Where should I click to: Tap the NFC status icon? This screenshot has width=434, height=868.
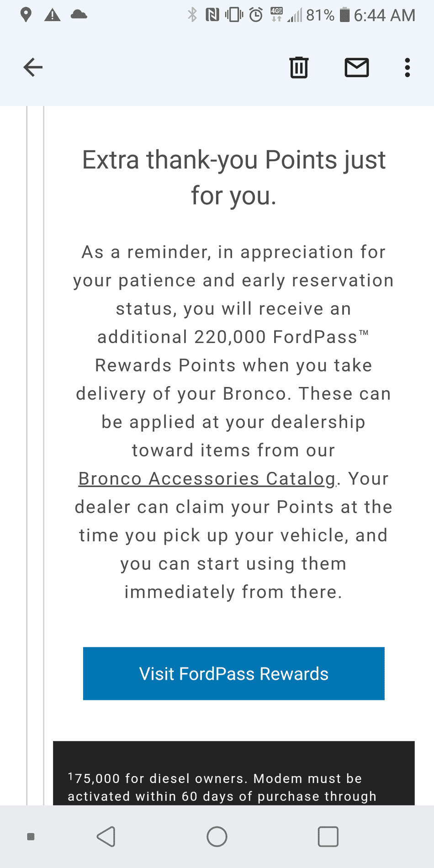click(212, 15)
